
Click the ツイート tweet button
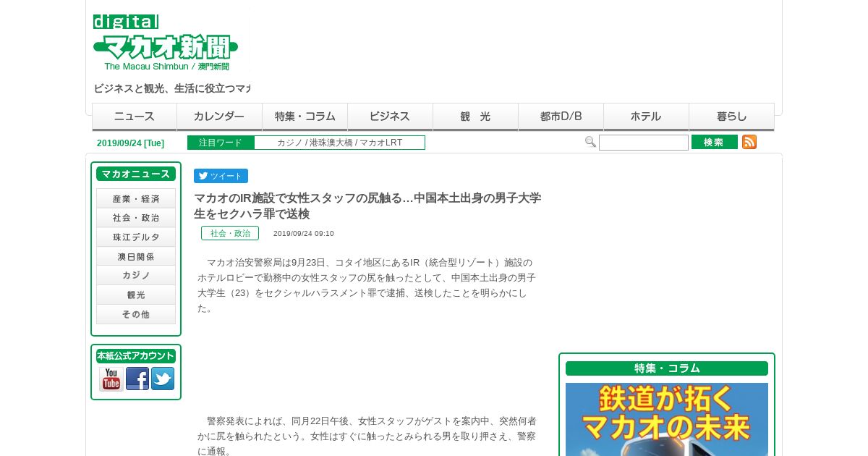(x=221, y=176)
